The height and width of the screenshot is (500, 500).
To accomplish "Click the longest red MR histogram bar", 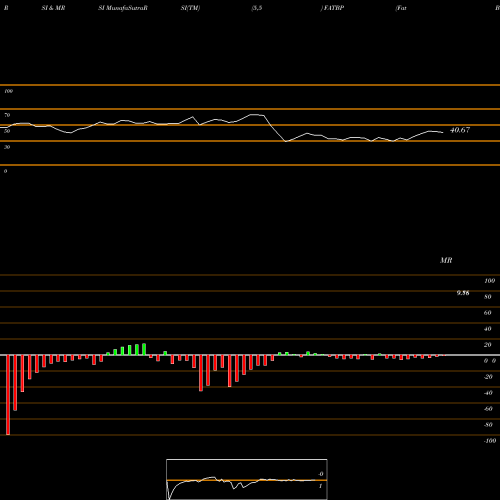I will [x=8, y=395].
